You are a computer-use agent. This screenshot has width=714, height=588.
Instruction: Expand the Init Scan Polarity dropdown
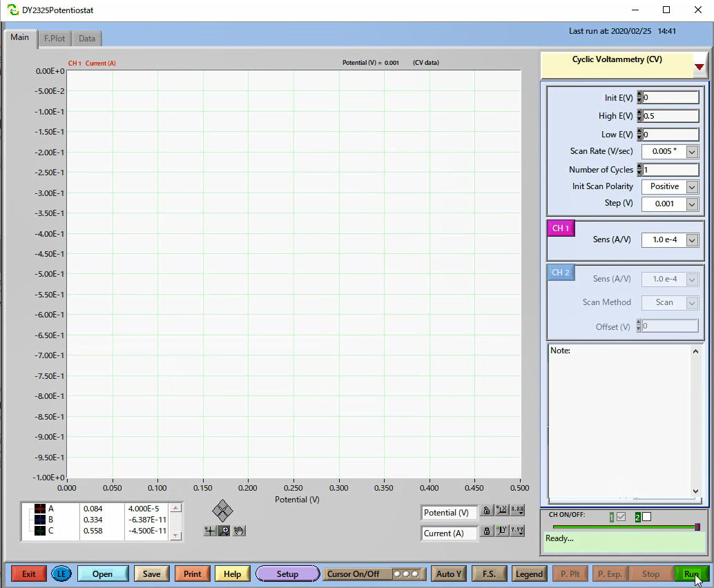(x=692, y=186)
